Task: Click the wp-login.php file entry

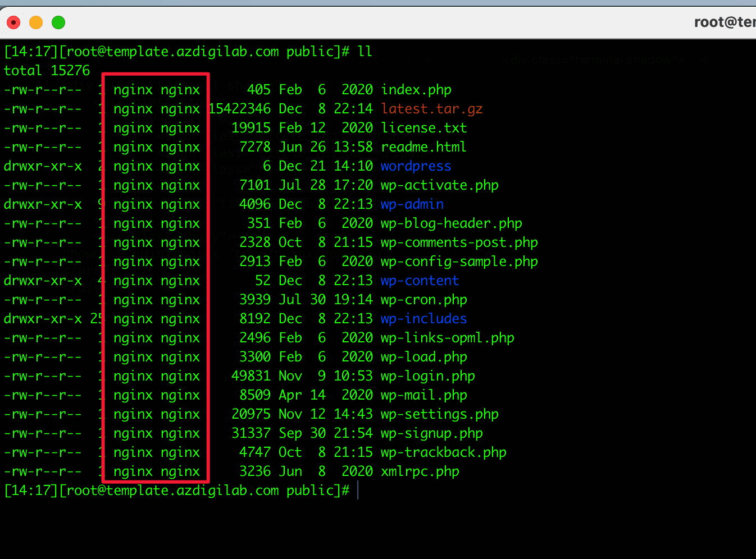Action: [427, 376]
